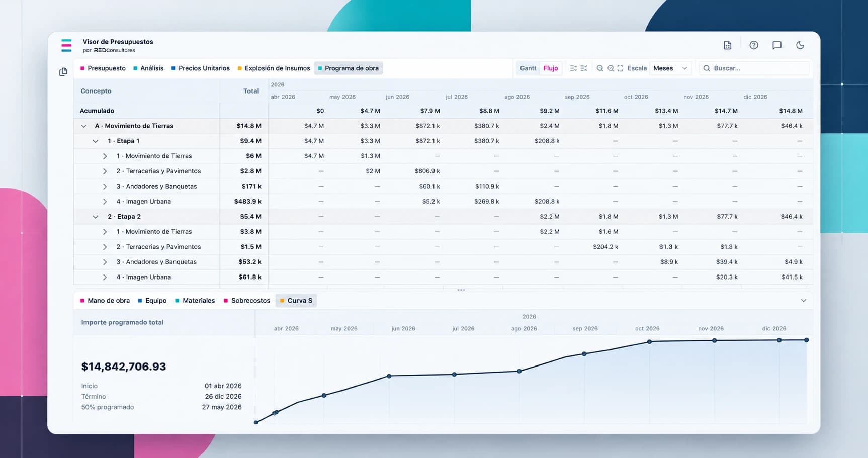Fit timeline to screen icon

tap(620, 68)
